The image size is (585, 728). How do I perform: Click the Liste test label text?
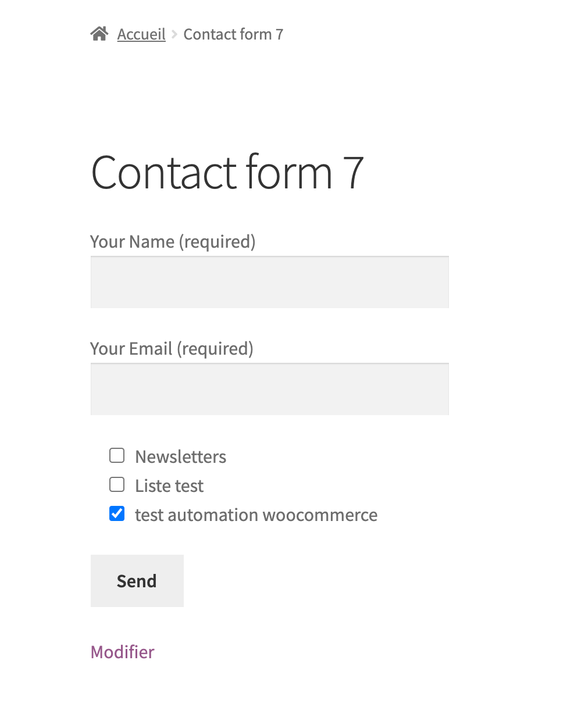tap(169, 486)
